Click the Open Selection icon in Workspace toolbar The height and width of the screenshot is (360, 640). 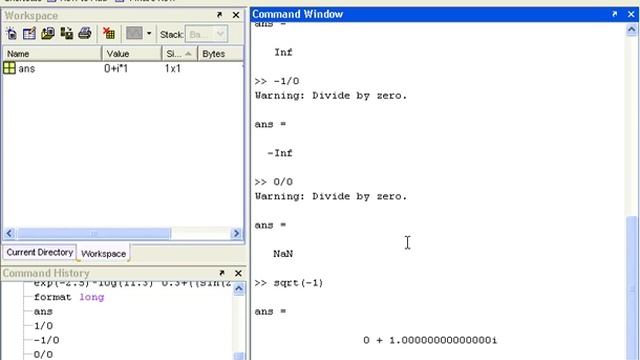29,33
